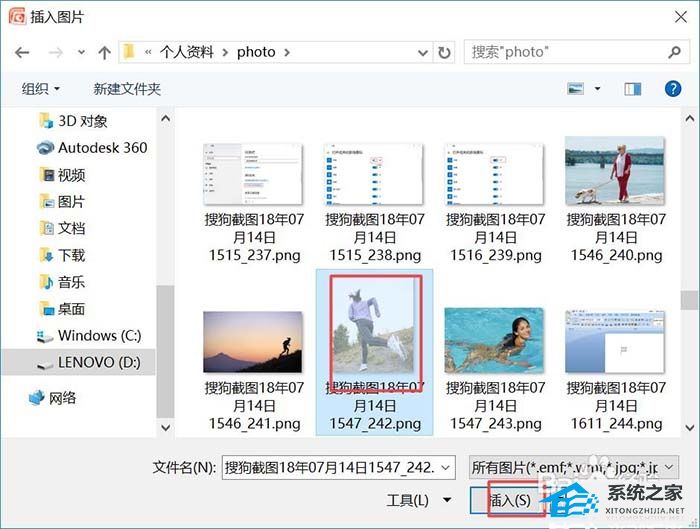Click the forward navigation arrow
The image size is (700, 529).
point(55,53)
